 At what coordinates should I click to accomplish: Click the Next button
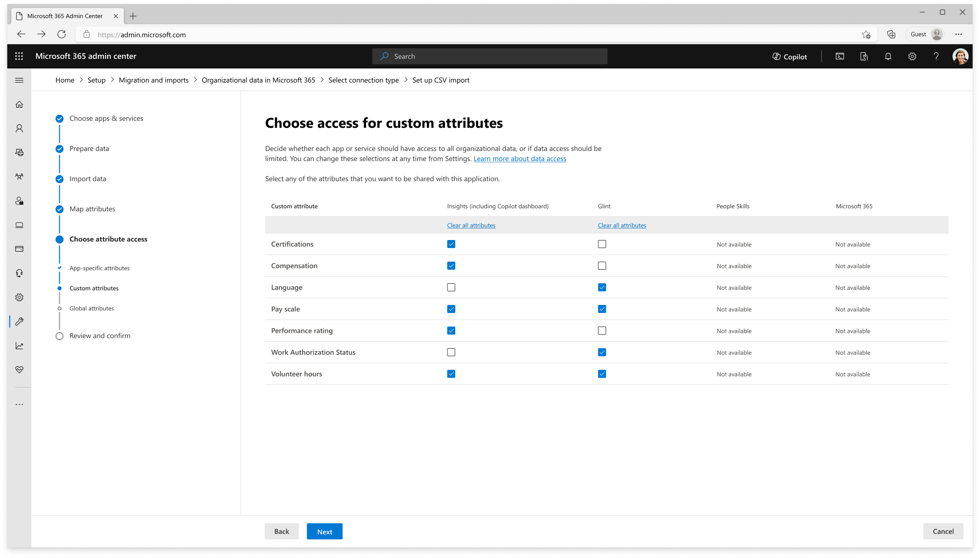pyautogui.click(x=325, y=531)
